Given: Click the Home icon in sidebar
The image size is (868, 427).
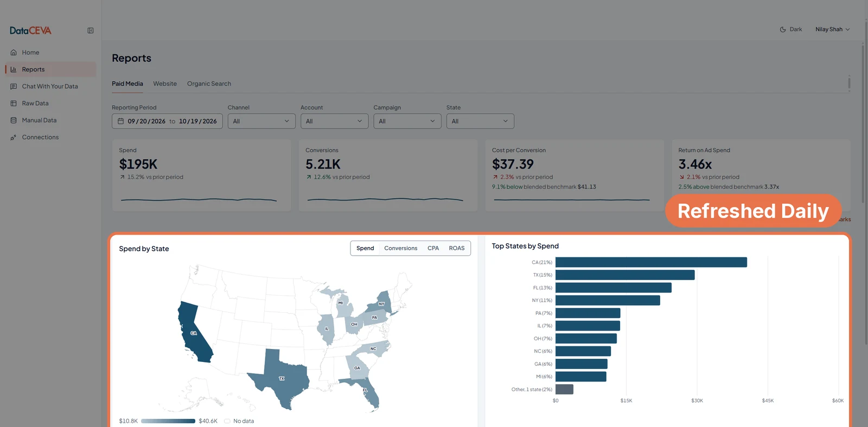Looking at the screenshot, I should (x=14, y=53).
